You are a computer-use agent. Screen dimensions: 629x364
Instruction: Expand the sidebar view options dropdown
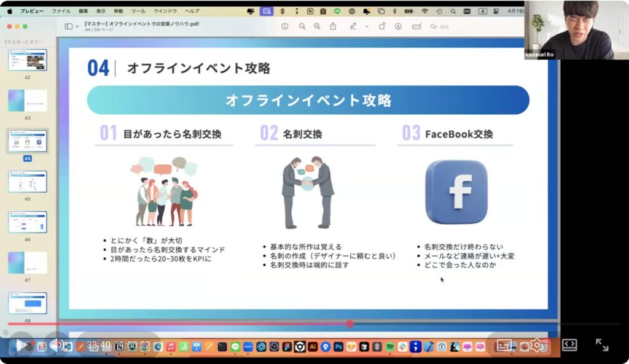[x=77, y=26]
